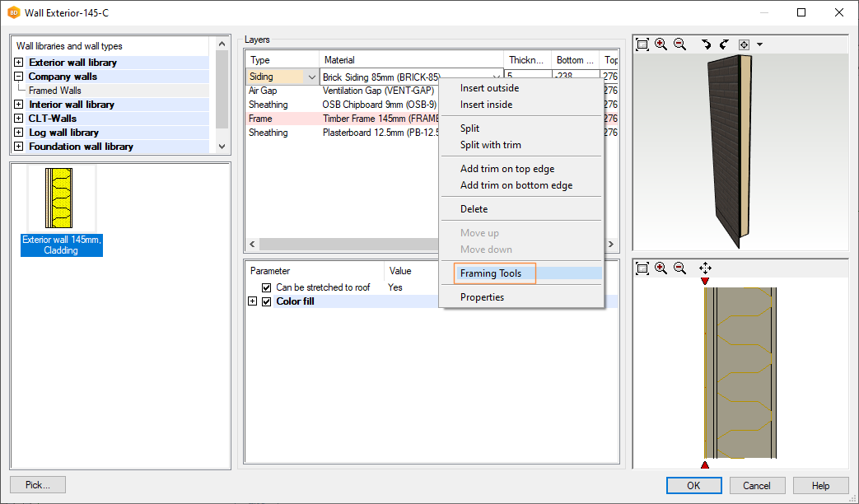859x504 pixels.
Task: Collapse the Company walls tree node
Action: [x=19, y=77]
